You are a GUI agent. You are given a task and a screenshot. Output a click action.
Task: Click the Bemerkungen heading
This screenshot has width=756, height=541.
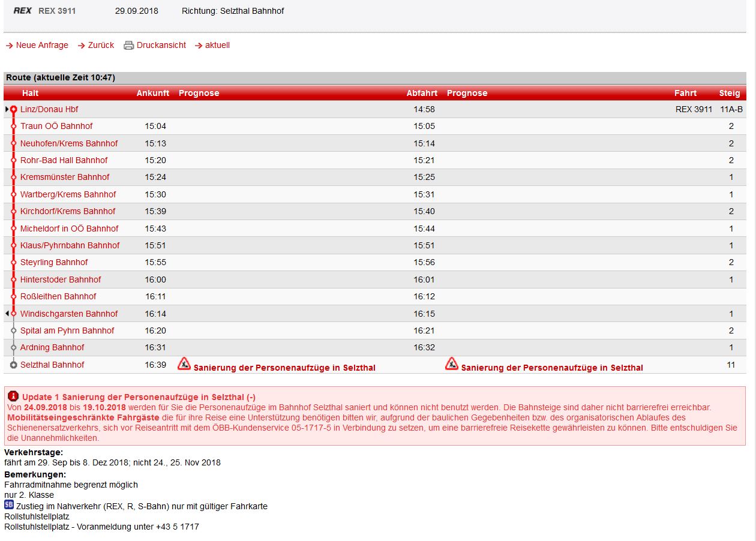pos(35,474)
